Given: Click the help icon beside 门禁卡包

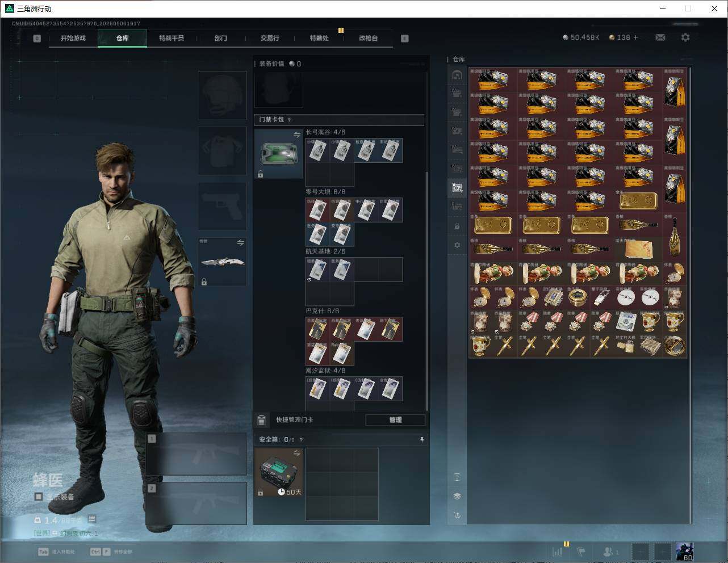Looking at the screenshot, I should coord(290,120).
